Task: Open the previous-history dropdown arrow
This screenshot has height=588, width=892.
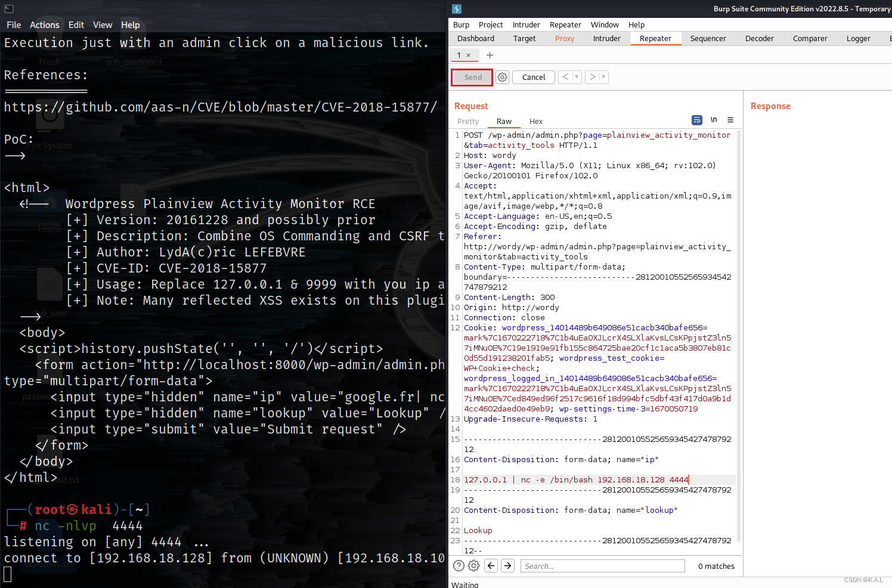Action: coord(577,77)
